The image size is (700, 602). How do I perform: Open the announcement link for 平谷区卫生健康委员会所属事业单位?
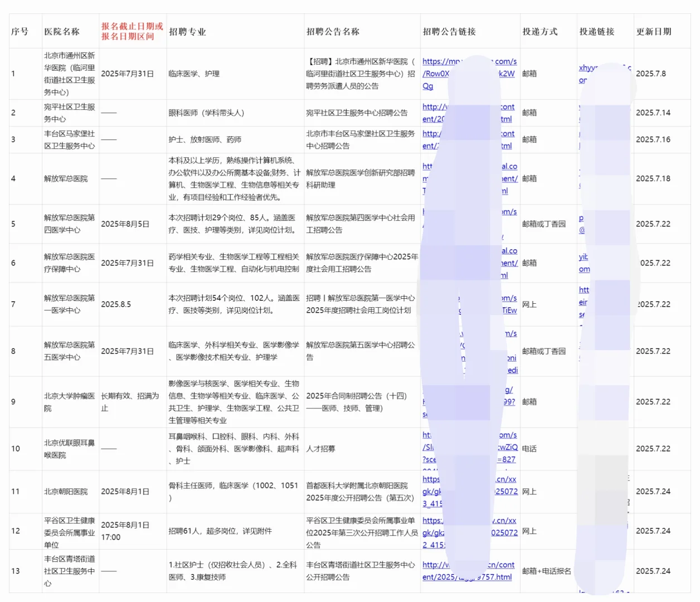[470, 532]
